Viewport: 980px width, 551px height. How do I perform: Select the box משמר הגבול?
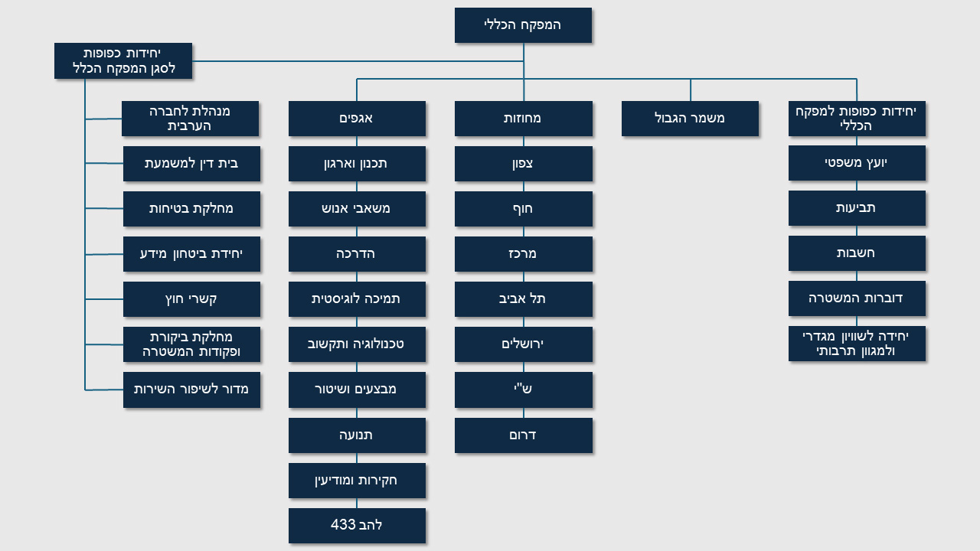690,119
